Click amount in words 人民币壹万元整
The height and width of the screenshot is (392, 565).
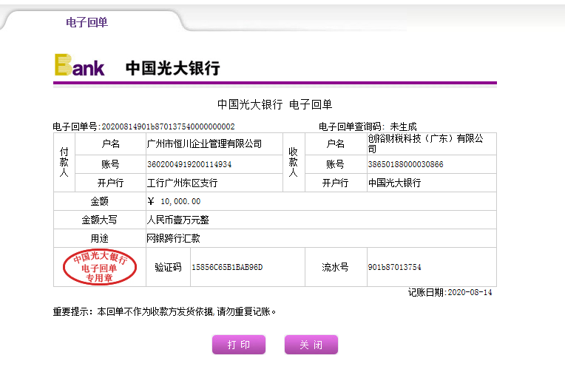pos(178,220)
